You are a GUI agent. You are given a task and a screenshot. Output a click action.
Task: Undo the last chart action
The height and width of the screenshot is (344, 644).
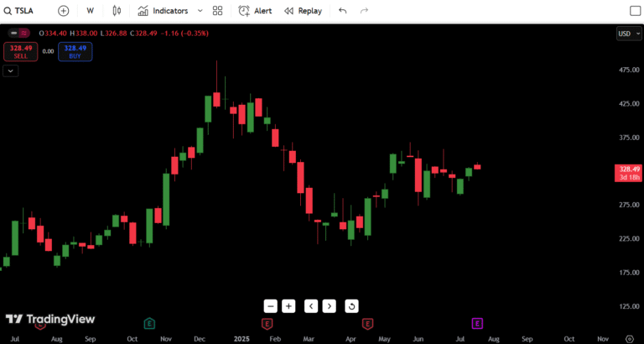point(342,11)
